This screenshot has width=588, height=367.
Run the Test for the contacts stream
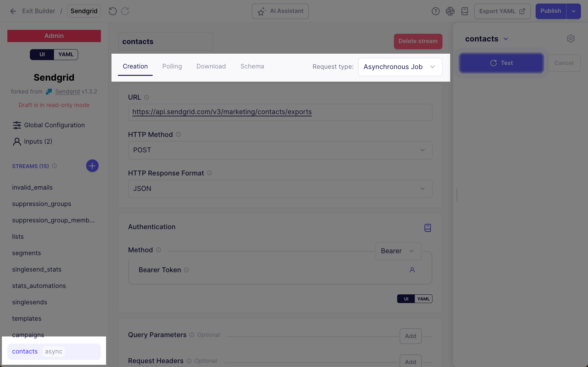coord(501,63)
